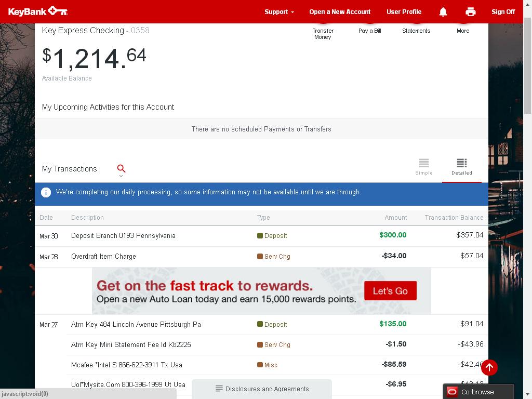Click the KeyBank logo in the header
The height and width of the screenshot is (399, 532).
click(38, 11)
